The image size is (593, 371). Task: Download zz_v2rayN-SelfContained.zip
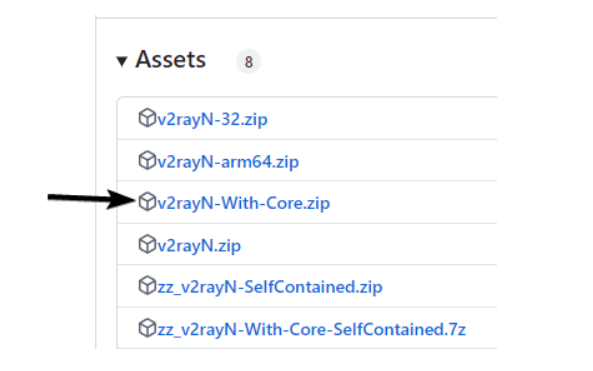click(270, 287)
